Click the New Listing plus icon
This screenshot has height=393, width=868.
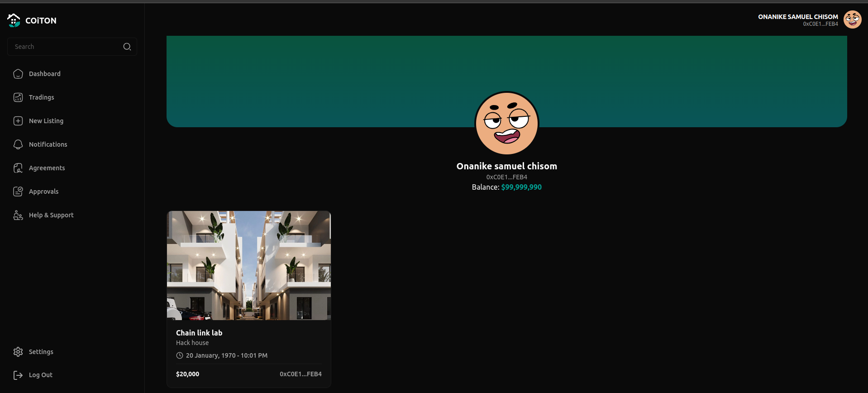(18, 121)
